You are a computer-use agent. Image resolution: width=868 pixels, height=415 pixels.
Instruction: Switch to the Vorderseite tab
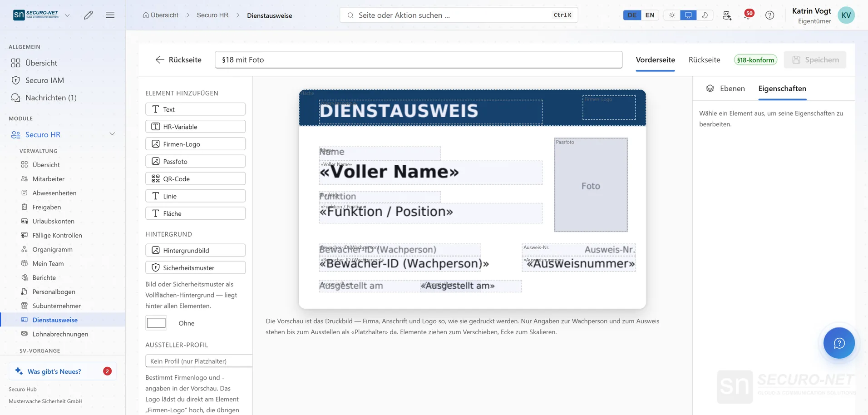(655, 60)
